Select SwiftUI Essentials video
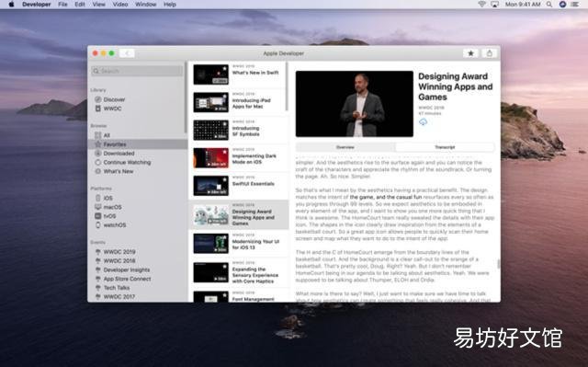The width and height of the screenshot is (588, 367). coord(239,186)
